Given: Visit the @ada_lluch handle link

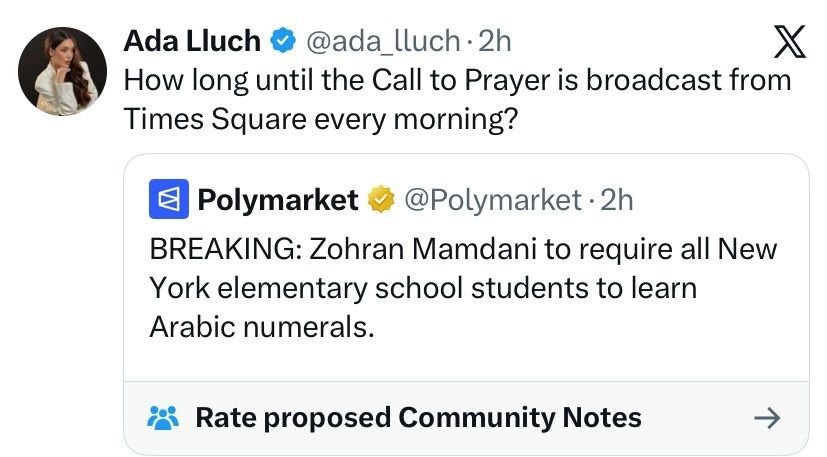Looking at the screenshot, I should click(383, 42).
